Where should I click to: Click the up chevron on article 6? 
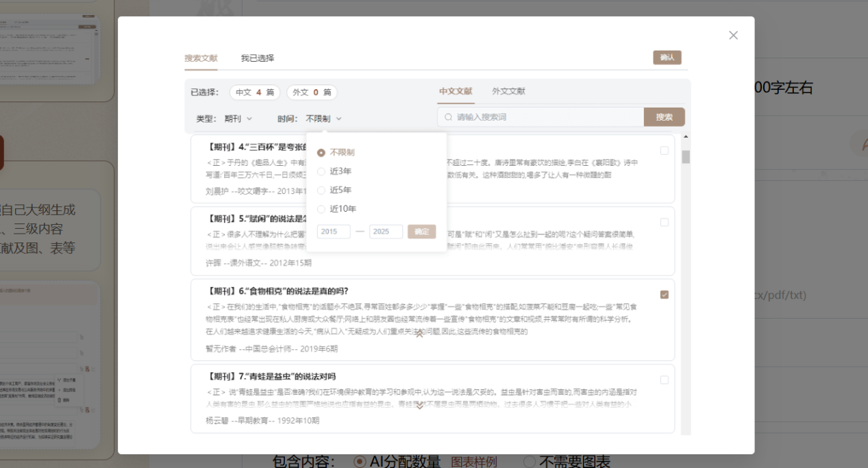[420, 335]
